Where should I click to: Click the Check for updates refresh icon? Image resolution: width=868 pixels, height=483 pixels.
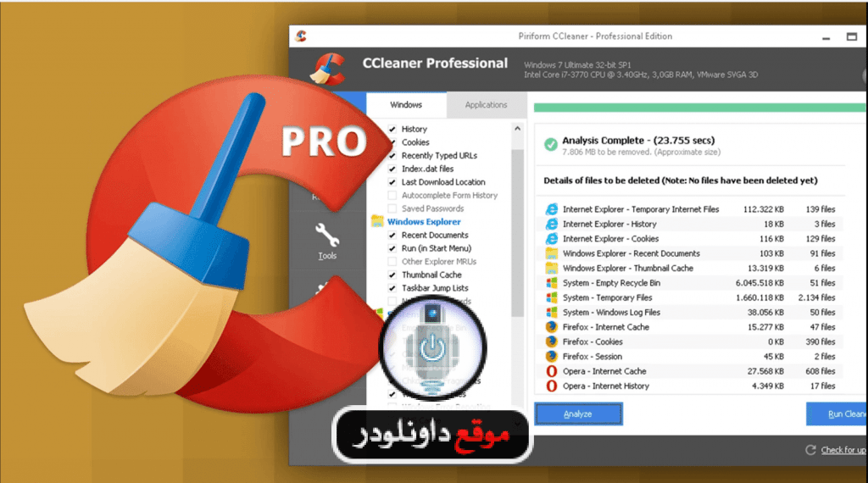tap(810, 450)
